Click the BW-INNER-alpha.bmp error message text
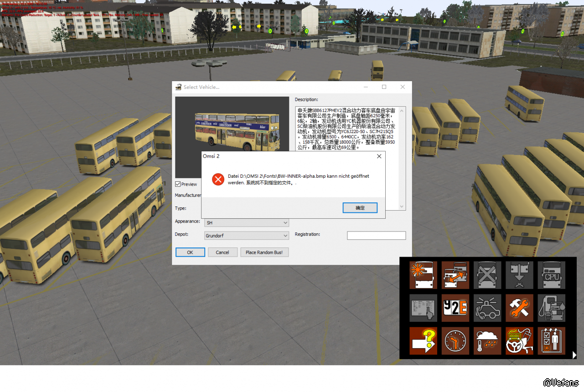The width and height of the screenshot is (584, 392). tap(299, 179)
